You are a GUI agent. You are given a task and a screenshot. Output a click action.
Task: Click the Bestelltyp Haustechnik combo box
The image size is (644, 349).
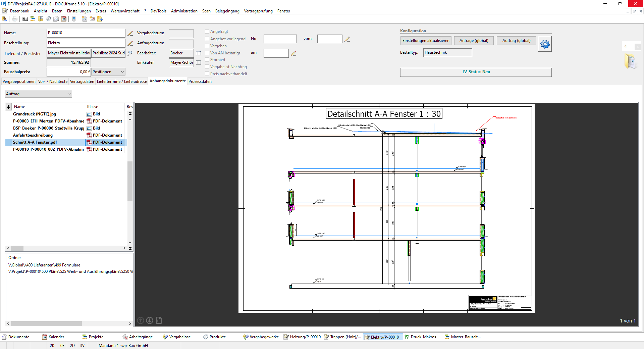(x=447, y=53)
